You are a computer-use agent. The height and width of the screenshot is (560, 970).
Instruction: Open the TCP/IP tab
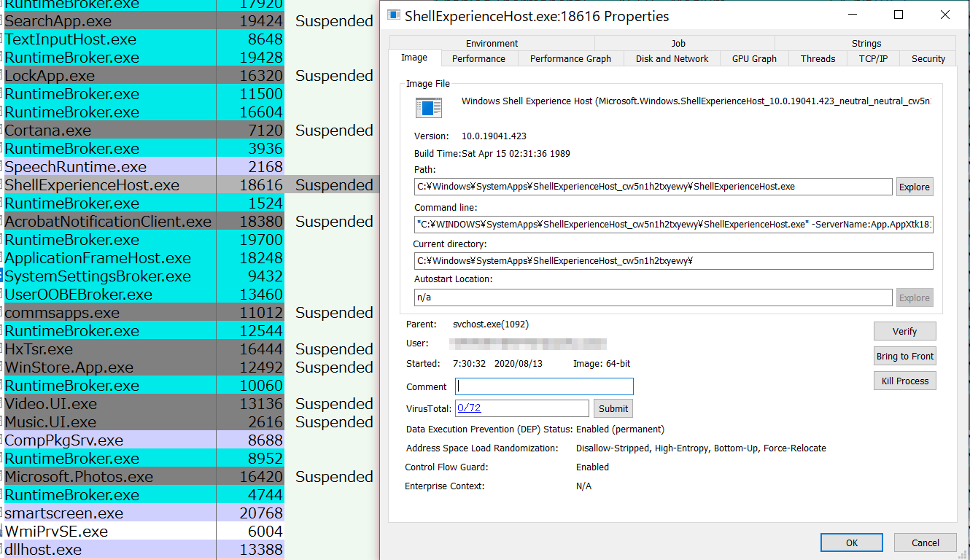873,59
